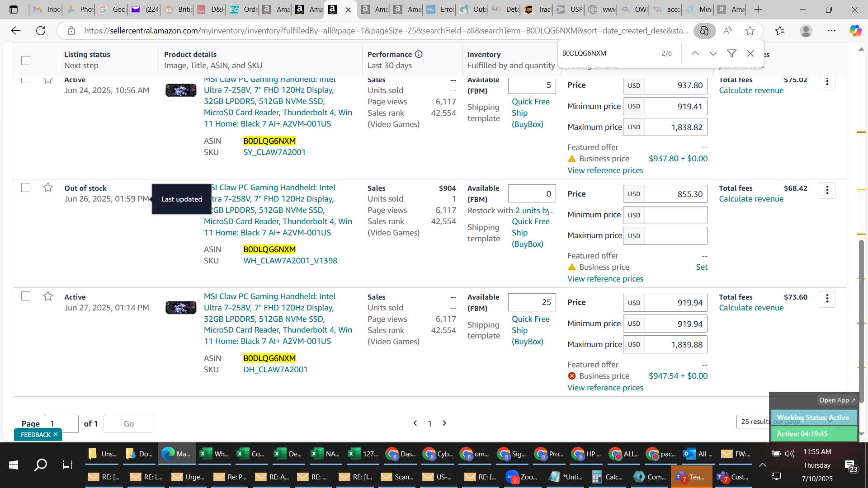Open actions menu for WH_CLAW7A2001_V1398 listing

[827, 190]
